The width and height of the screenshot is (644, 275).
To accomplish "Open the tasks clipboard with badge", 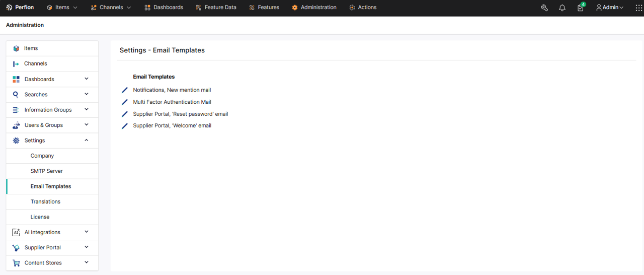I will [581, 7].
